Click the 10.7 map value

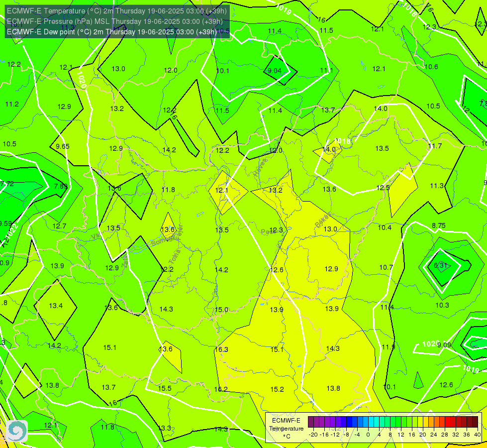(x=386, y=267)
